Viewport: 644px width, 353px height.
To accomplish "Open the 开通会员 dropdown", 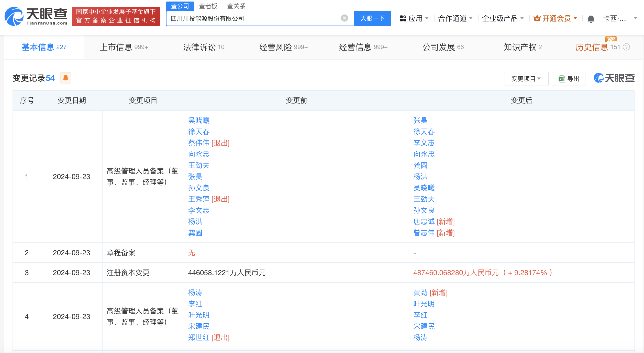I will tap(555, 18).
